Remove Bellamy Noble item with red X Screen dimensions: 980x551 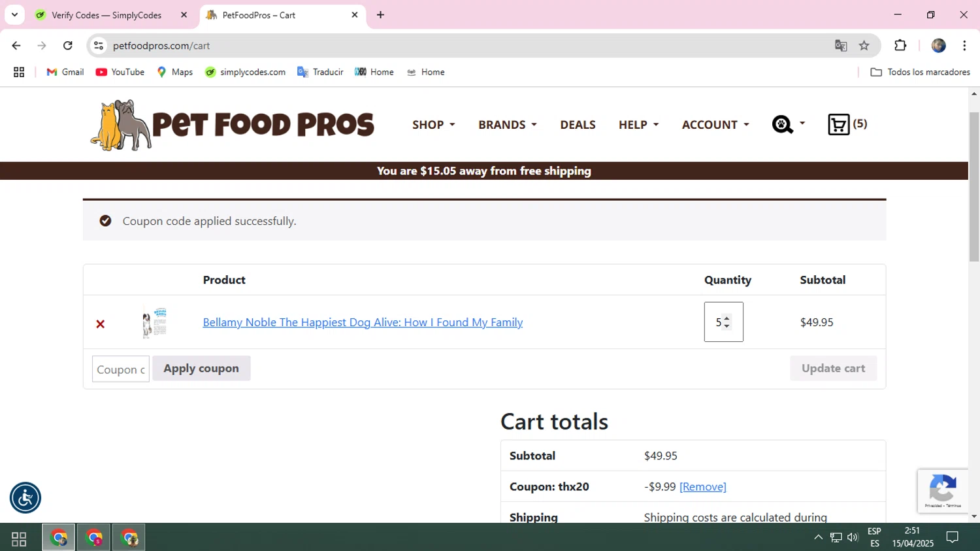(x=101, y=324)
